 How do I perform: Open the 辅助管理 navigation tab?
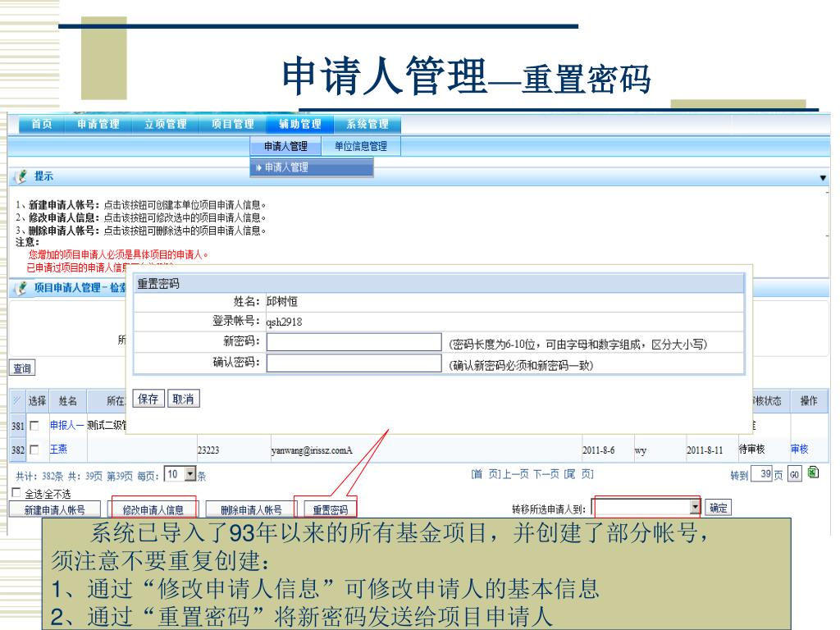pyautogui.click(x=300, y=125)
